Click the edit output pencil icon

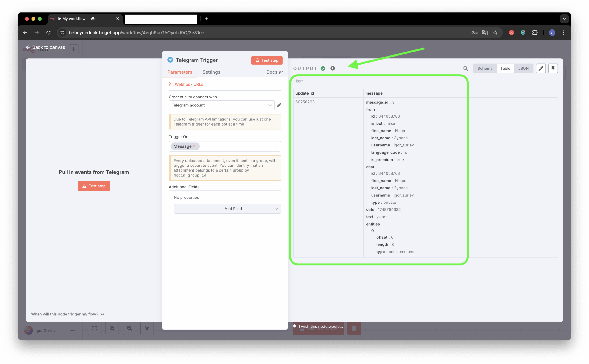541,68
